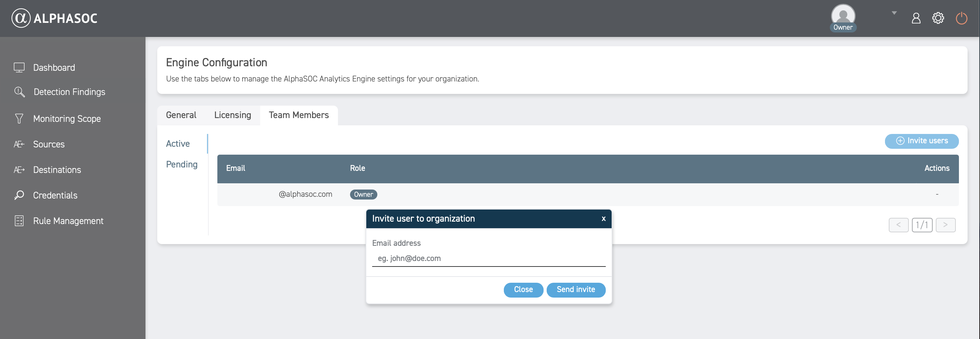Click the Rule Management list icon
Viewport: 980px width, 339px height.
tap(19, 221)
